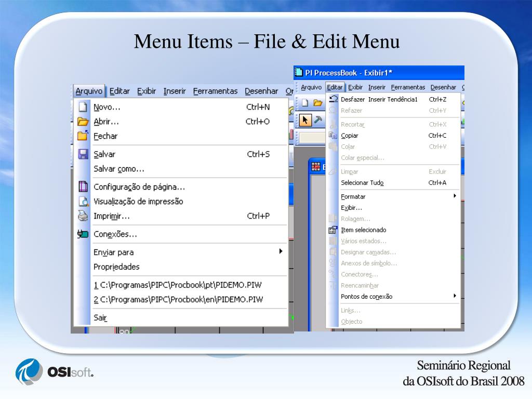The image size is (532, 399).
Task: Click the undo arrow icon beside Desfazer
Action: point(333,99)
